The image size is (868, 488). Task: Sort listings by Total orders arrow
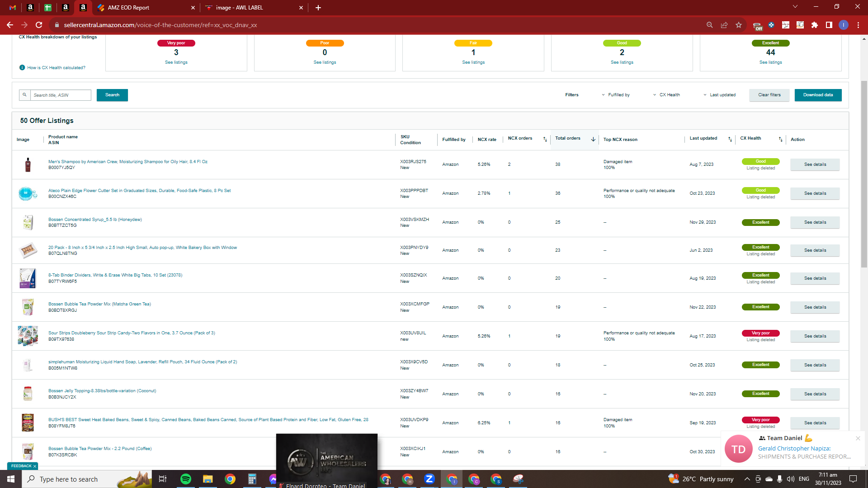[x=593, y=139]
